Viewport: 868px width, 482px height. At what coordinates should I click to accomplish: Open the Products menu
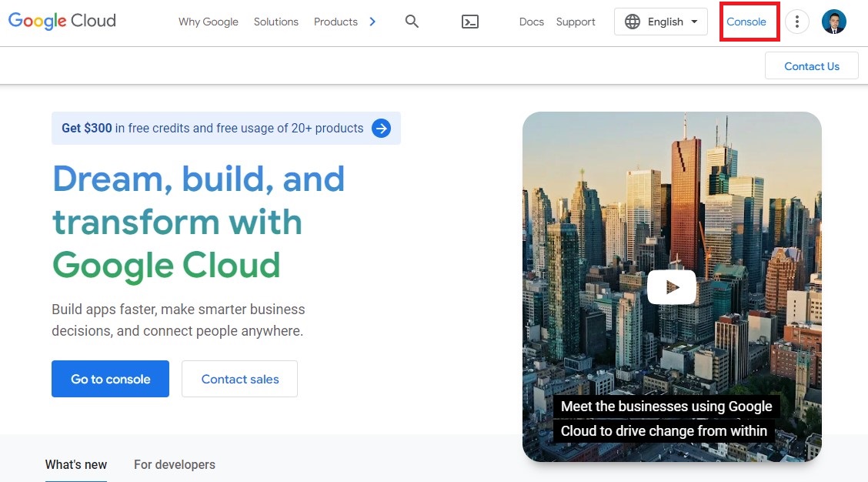click(336, 22)
